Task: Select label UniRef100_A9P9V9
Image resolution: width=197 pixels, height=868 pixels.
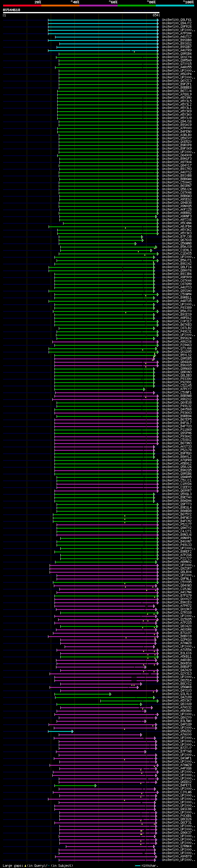Action: pyautogui.click(x=177, y=277)
